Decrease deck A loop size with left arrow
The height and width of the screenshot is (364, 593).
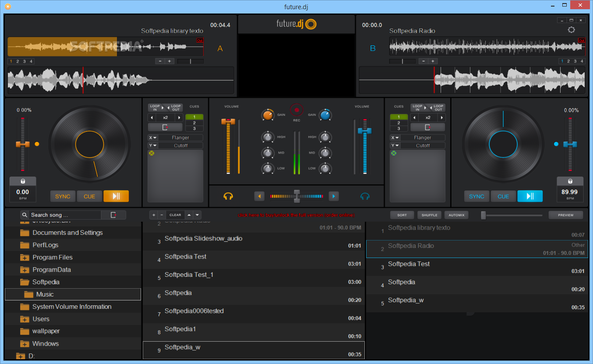coord(152,118)
